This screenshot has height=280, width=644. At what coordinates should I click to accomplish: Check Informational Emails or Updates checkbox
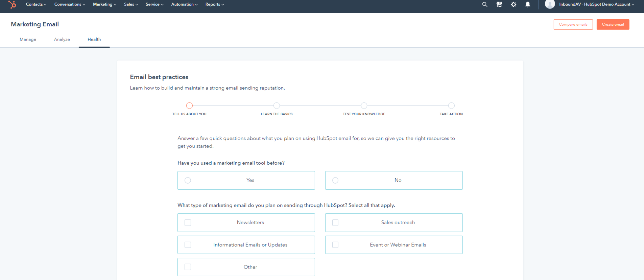tap(188, 245)
